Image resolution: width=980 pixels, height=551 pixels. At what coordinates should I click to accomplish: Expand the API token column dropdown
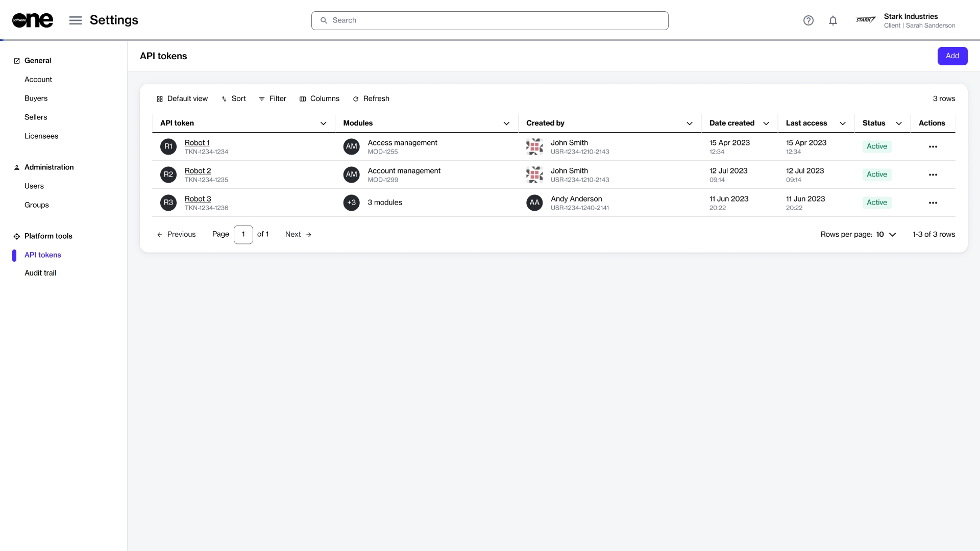(323, 123)
